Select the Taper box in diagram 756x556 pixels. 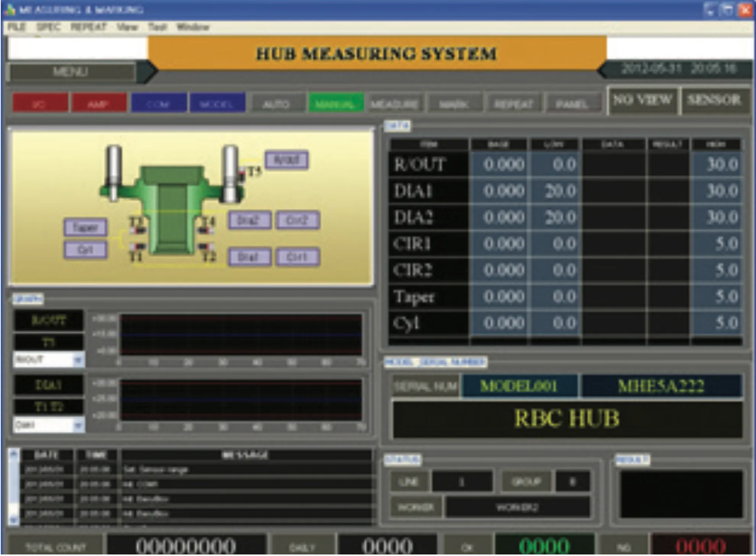pos(86,228)
